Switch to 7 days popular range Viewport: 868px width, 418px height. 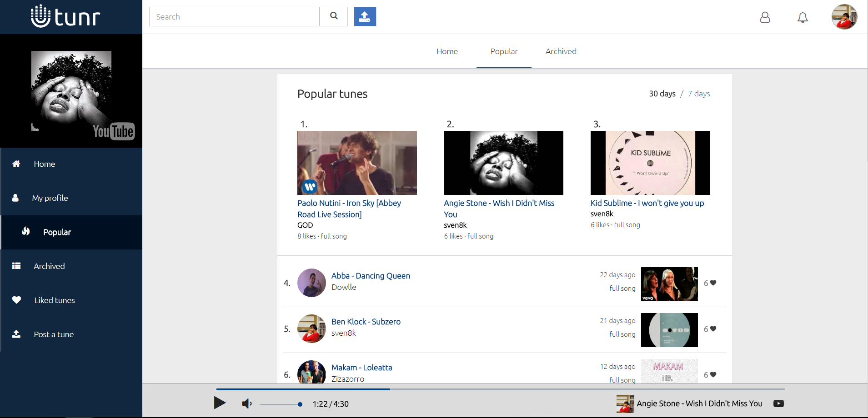(x=698, y=94)
